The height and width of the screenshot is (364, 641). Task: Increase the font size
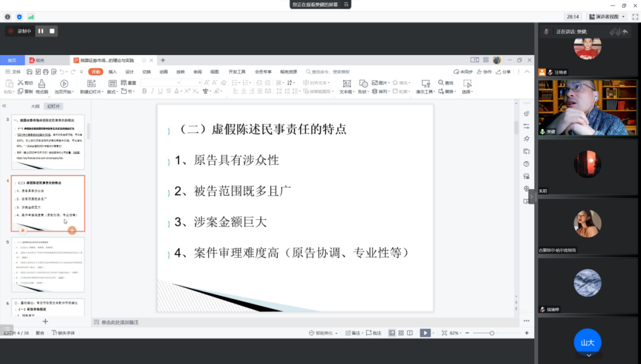pyautogui.click(x=207, y=83)
